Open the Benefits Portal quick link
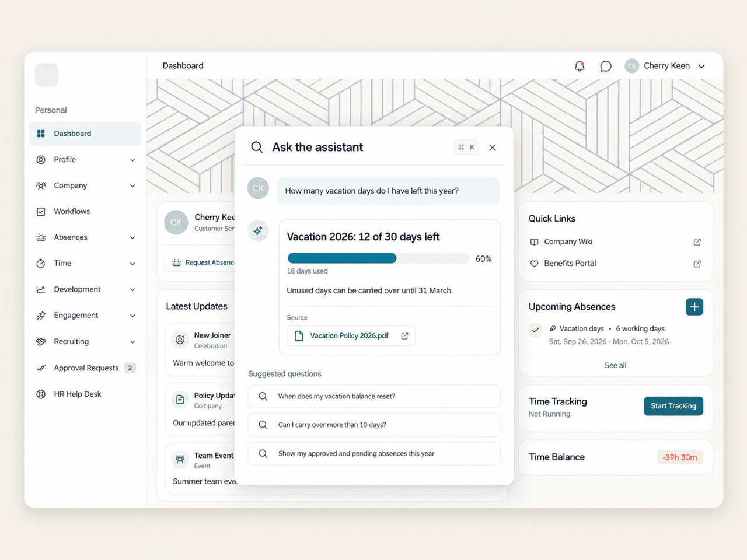 point(570,264)
